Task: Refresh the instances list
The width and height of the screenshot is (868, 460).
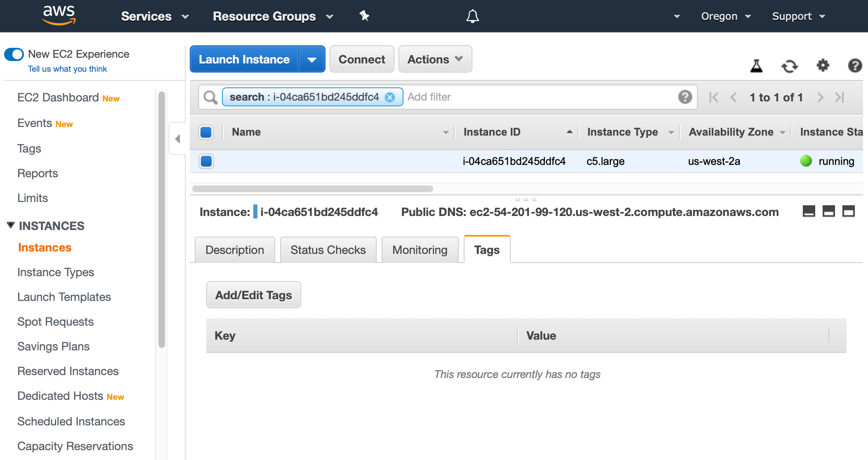Action: click(x=790, y=66)
